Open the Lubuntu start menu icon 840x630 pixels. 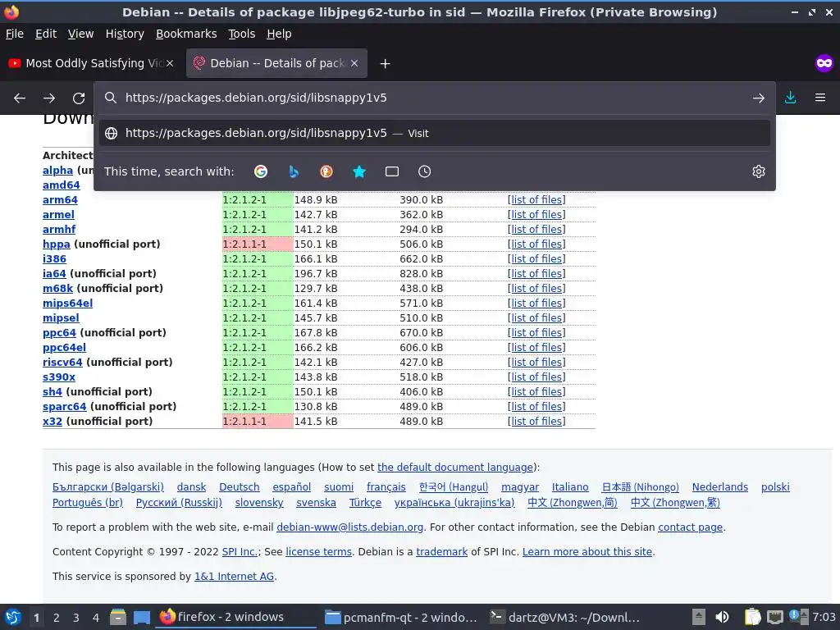(x=13, y=617)
